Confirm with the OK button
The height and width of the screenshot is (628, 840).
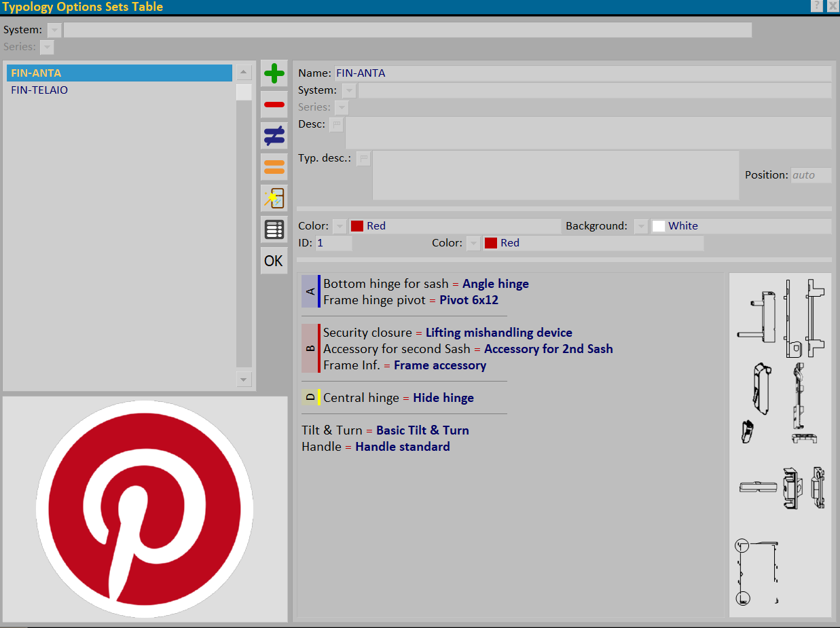pyautogui.click(x=274, y=261)
